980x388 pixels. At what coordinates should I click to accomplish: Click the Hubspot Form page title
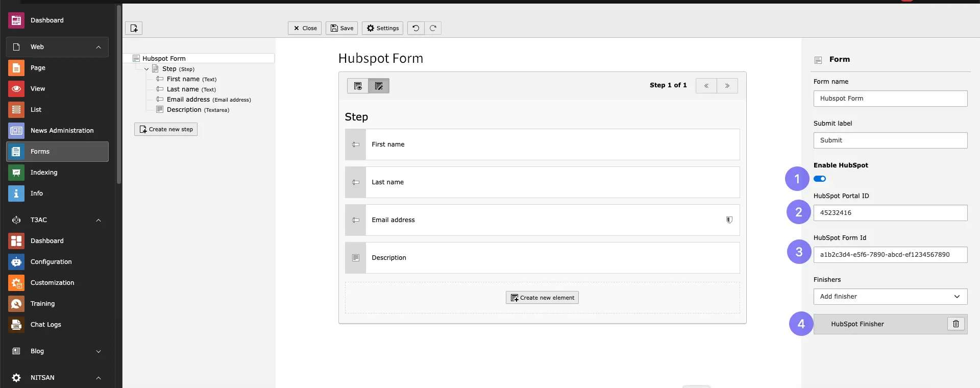pos(381,58)
